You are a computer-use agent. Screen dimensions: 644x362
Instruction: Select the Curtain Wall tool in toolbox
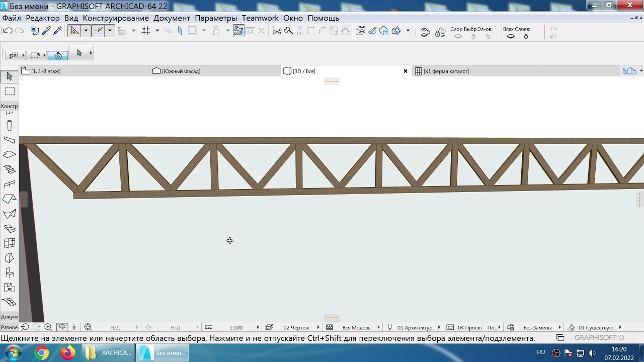pyautogui.click(x=10, y=243)
